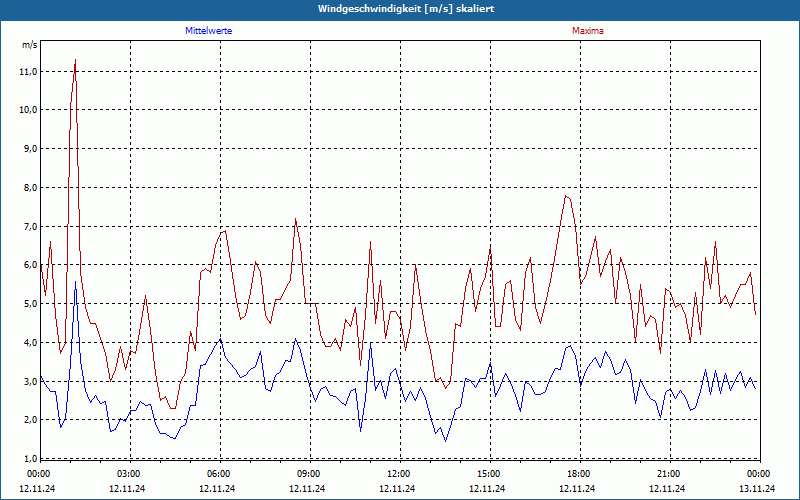Viewport: 800px width, 500px height.
Task: Click the '06:00' time label on the x-axis
Action: pos(219,474)
